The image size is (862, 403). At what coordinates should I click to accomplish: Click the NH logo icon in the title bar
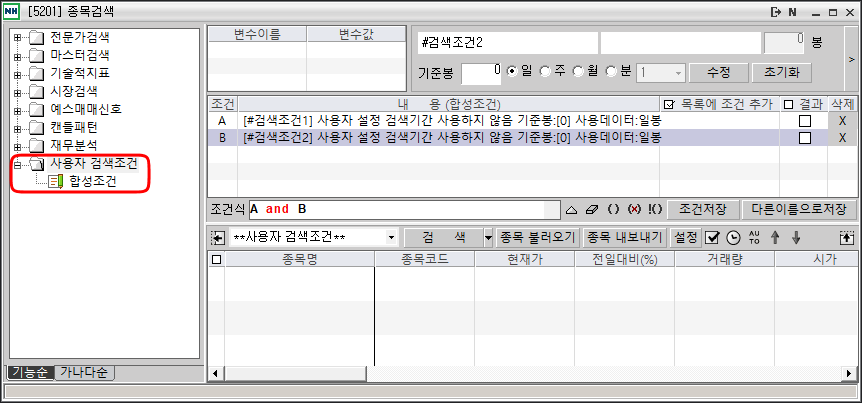point(13,12)
